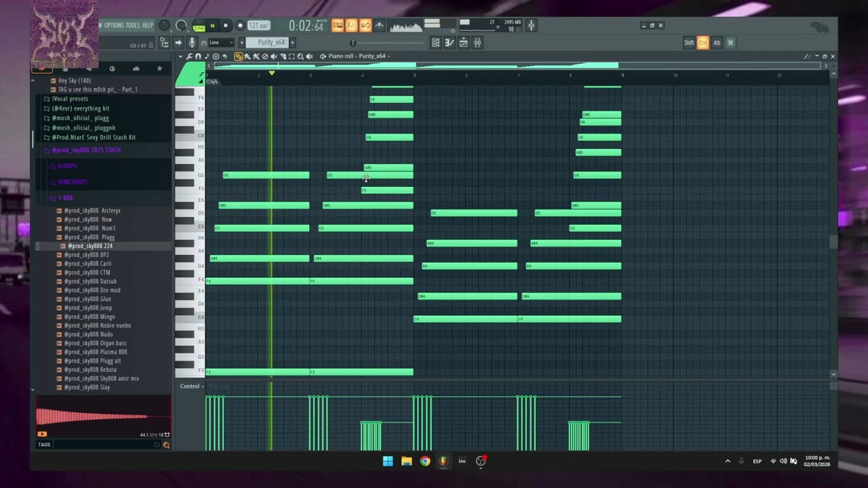The image size is (868, 488).
Task: Select the Hey Sky (140) file
Action: (74, 81)
